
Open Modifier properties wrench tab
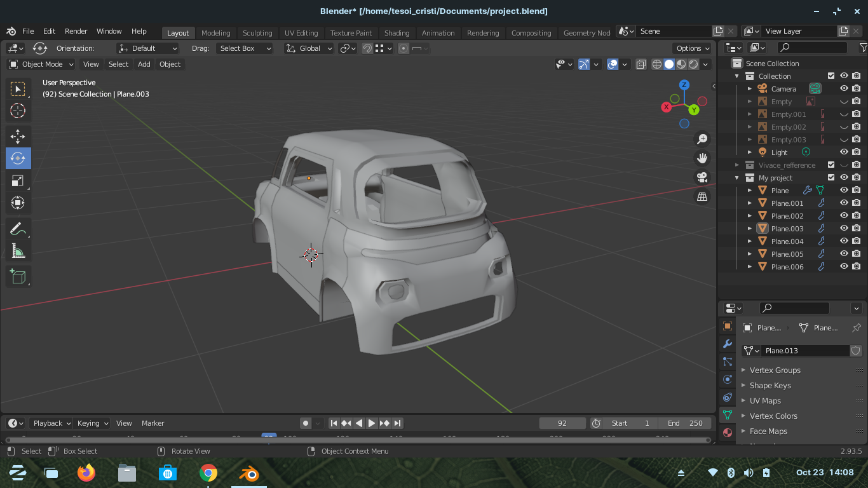click(x=728, y=344)
